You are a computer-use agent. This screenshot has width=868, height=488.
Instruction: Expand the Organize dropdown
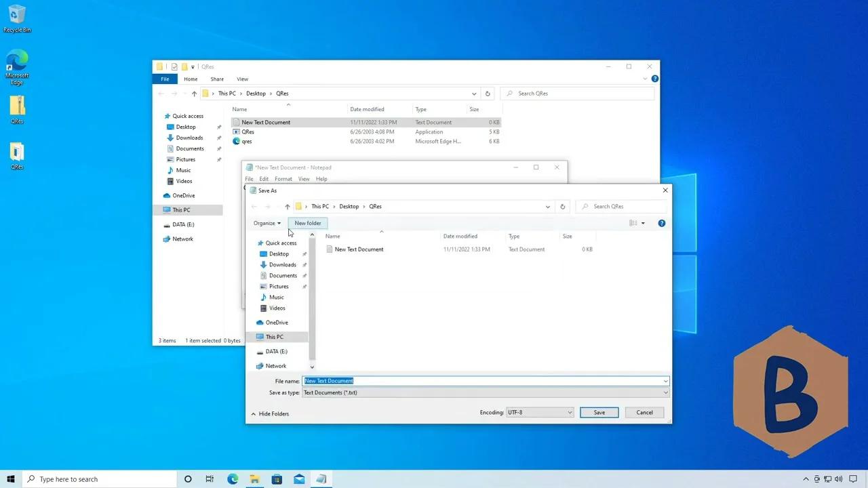267,223
